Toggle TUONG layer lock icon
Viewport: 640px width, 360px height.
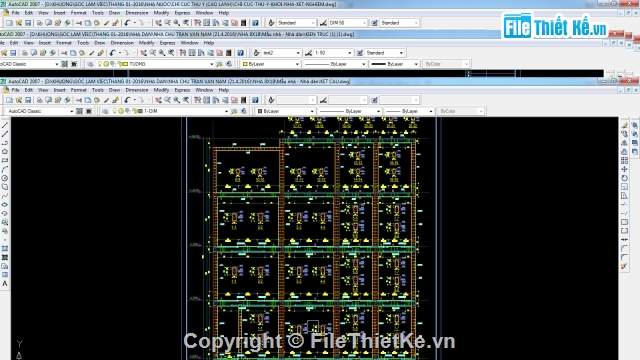(119, 64)
